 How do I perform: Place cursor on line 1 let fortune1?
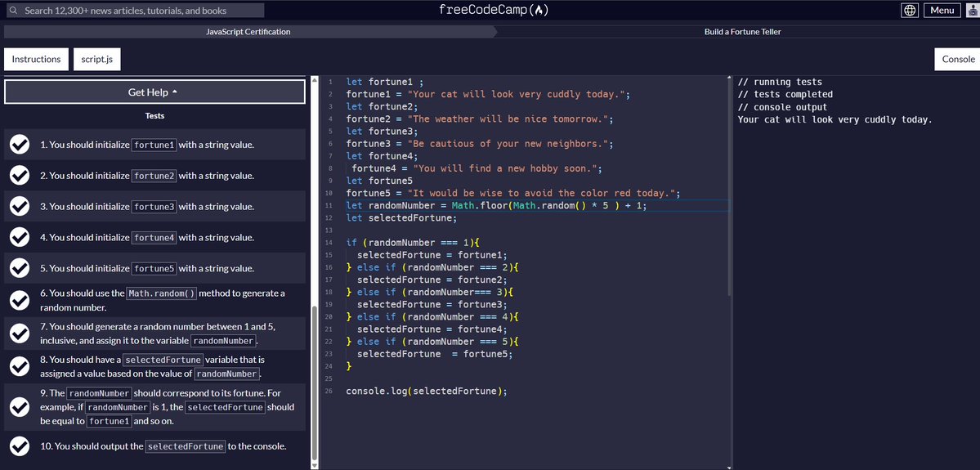tap(385, 82)
